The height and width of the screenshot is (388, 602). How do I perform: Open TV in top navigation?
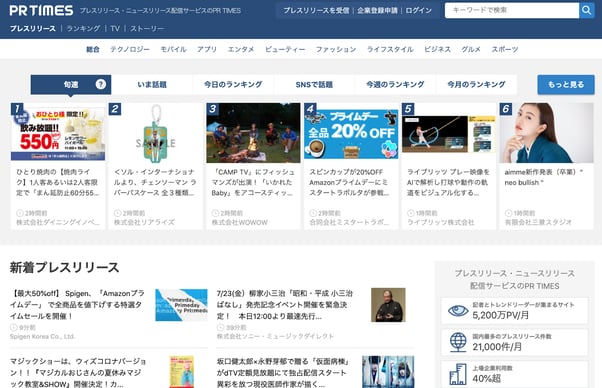pyautogui.click(x=115, y=28)
